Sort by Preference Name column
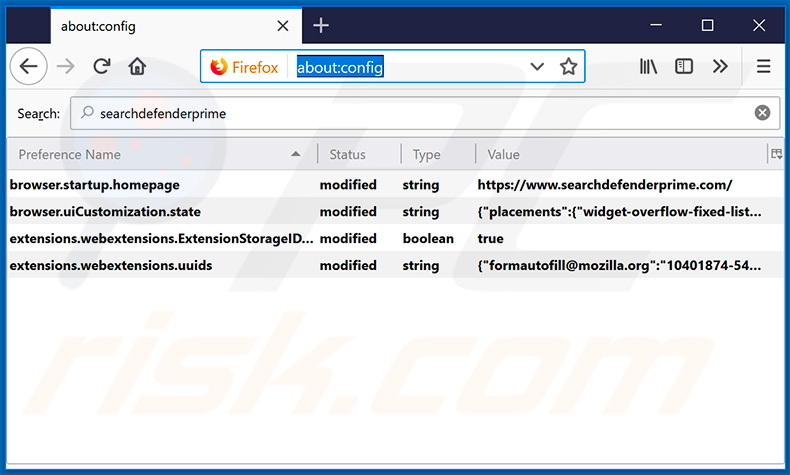Screen dimensions: 790x475 click(150, 154)
